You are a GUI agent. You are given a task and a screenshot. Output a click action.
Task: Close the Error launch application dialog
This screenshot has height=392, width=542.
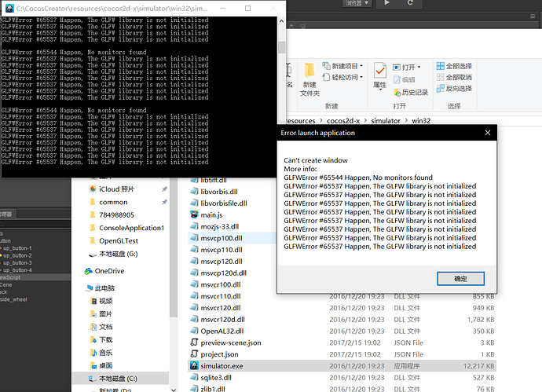[x=487, y=133]
